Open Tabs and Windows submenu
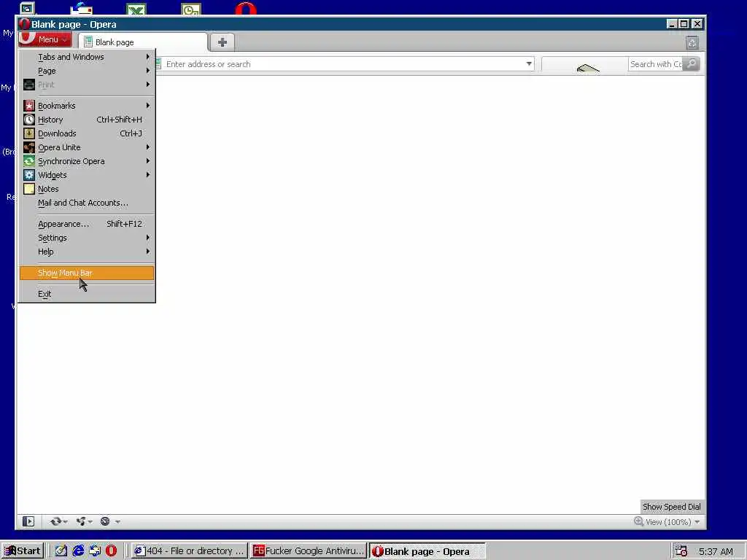 point(87,57)
